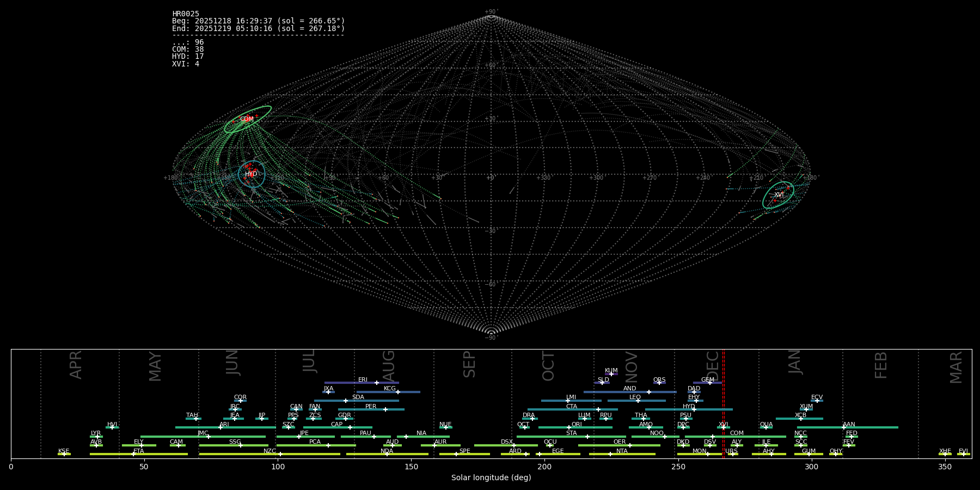The height and width of the screenshot is (490, 980).
Task: Click the +0° center longitude label
Action: tap(491, 177)
